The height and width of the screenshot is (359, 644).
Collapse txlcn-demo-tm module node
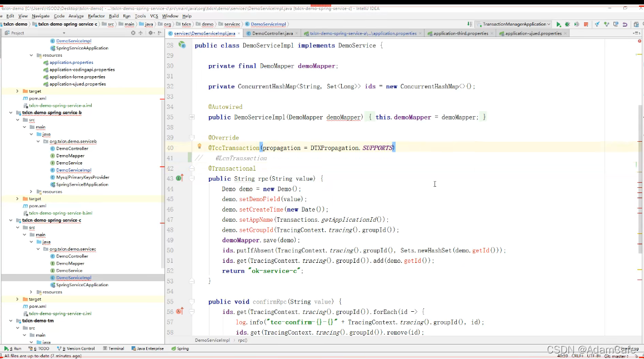coord(11,321)
